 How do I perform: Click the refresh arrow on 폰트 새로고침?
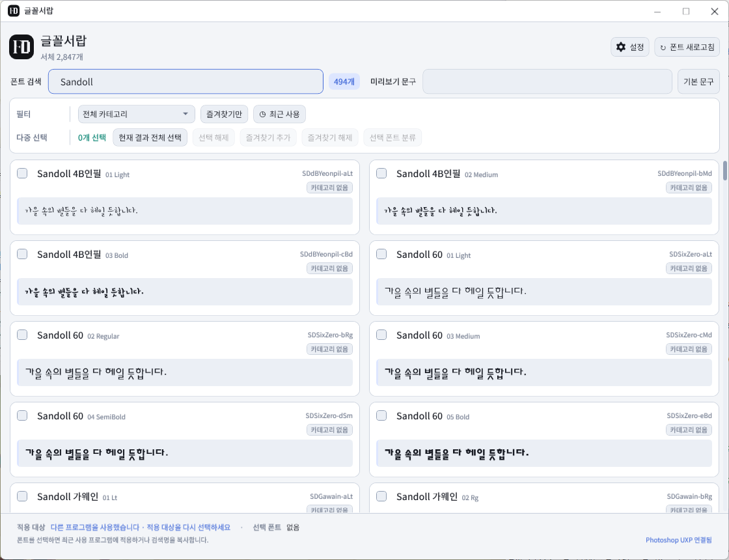click(663, 48)
